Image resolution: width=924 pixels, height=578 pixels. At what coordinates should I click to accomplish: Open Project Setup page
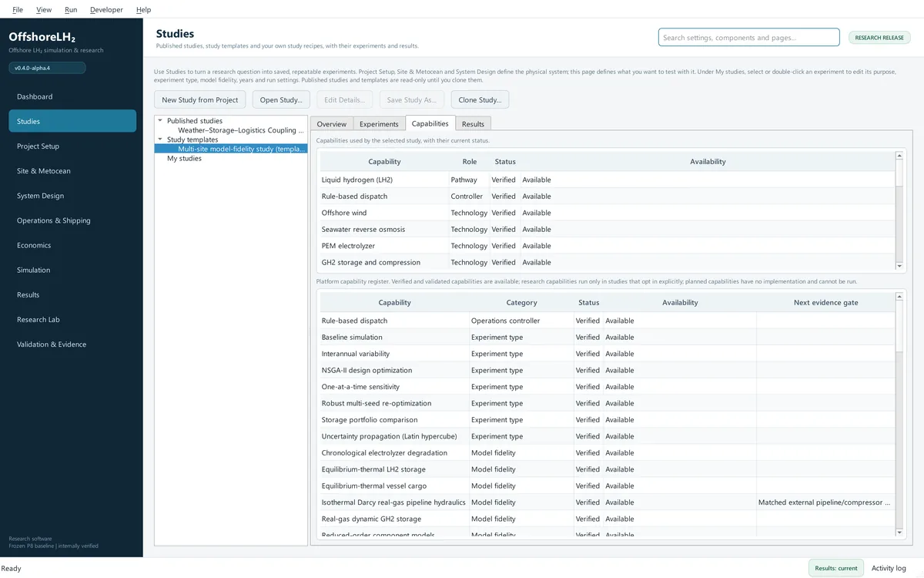72,146
